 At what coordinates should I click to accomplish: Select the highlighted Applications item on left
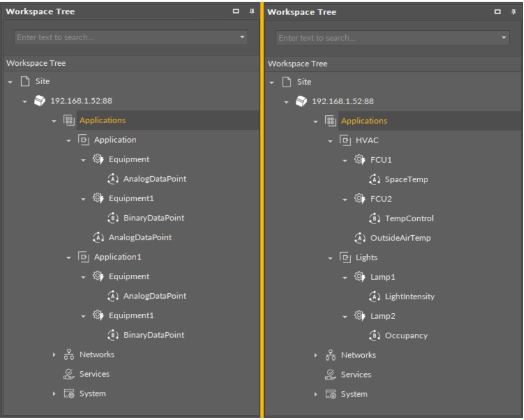[x=103, y=120]
